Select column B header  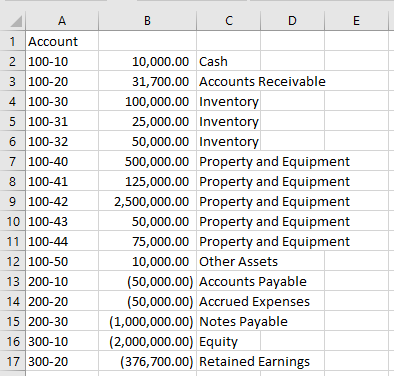[x=147, y=21]
